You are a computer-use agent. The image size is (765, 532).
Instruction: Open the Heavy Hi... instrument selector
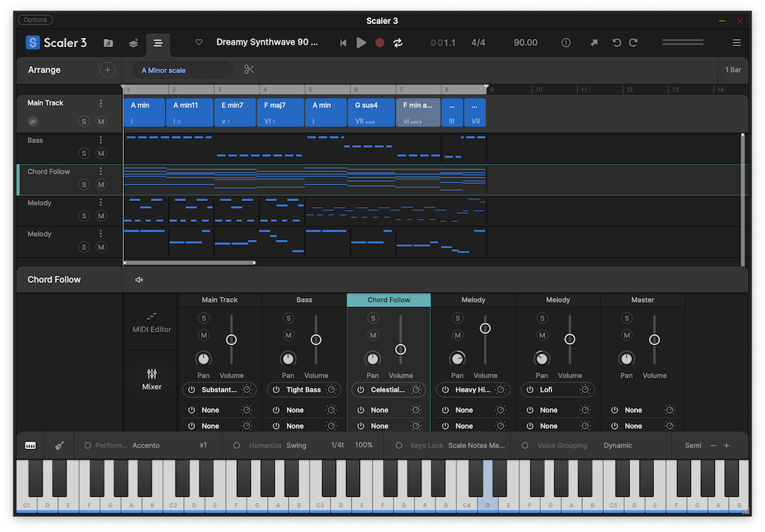click(473, 389)
